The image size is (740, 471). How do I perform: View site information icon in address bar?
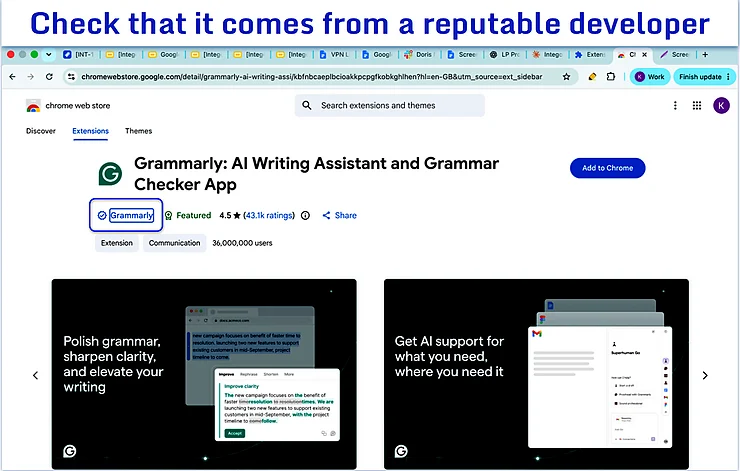[x=71, y=76]
